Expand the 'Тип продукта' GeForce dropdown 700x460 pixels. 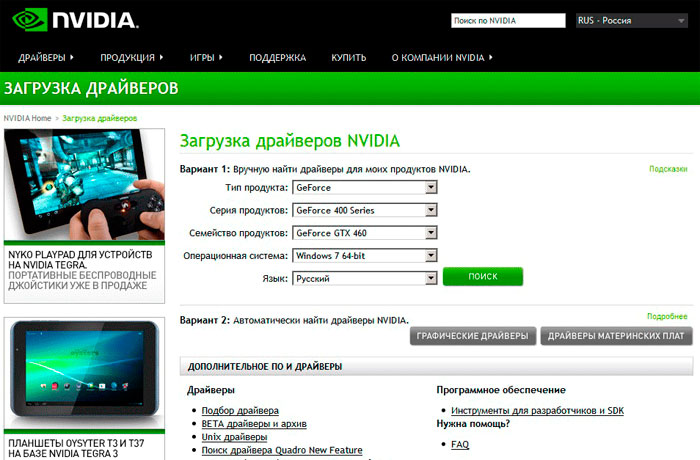coord(365,188)
